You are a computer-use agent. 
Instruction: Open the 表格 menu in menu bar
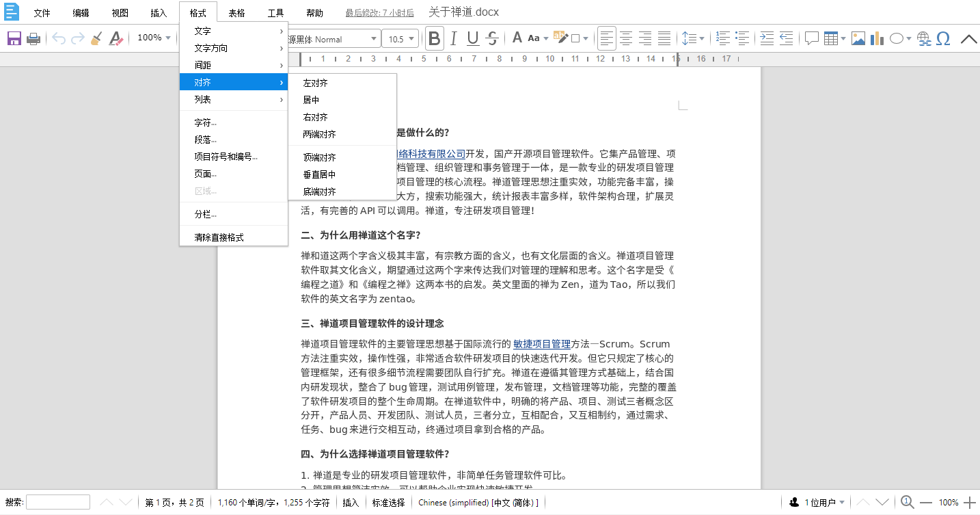tap(236, 13)
